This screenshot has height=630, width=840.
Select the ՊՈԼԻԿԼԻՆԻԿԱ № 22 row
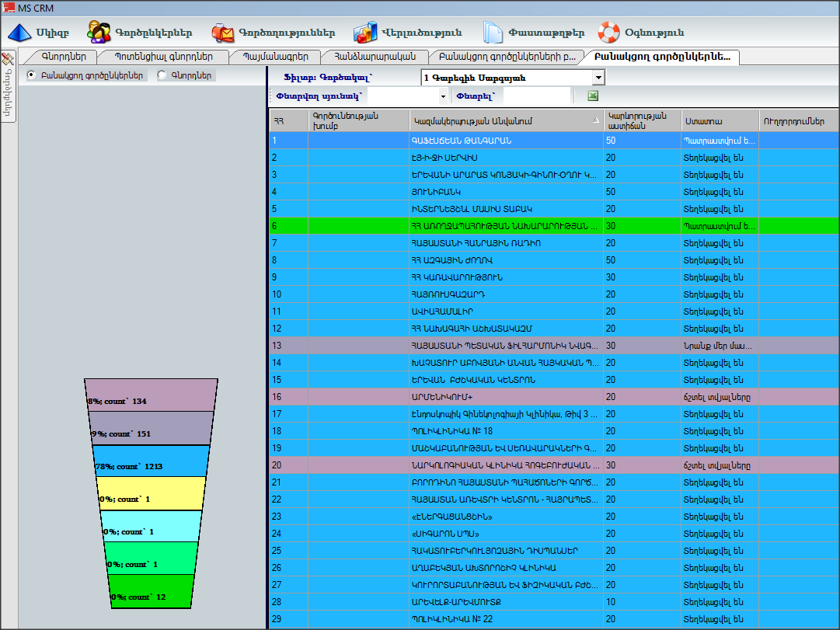pyautogui.click(x=555, y=619)
